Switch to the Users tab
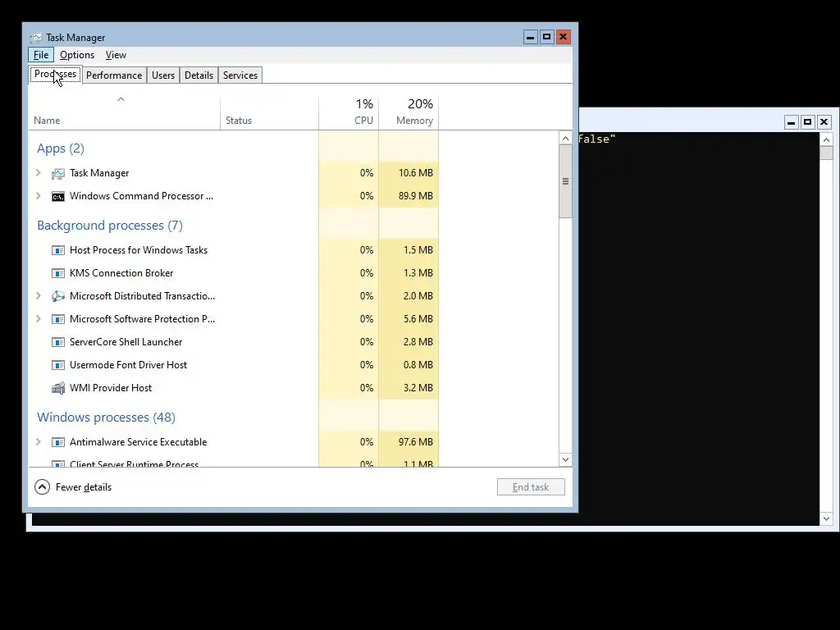Viewport: 840px width, 630px height. pyautogui.click(x=163, y=75)
